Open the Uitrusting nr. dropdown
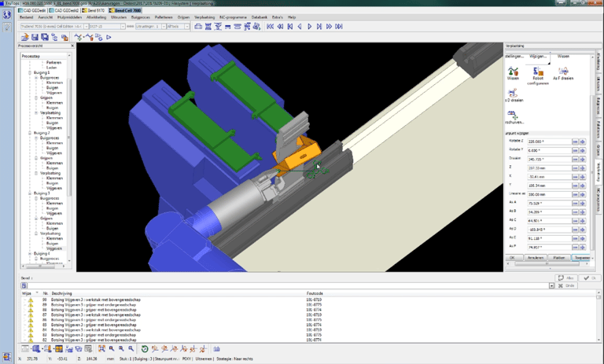The width and height of the screenshot is (604, 364). click(164, 27)
